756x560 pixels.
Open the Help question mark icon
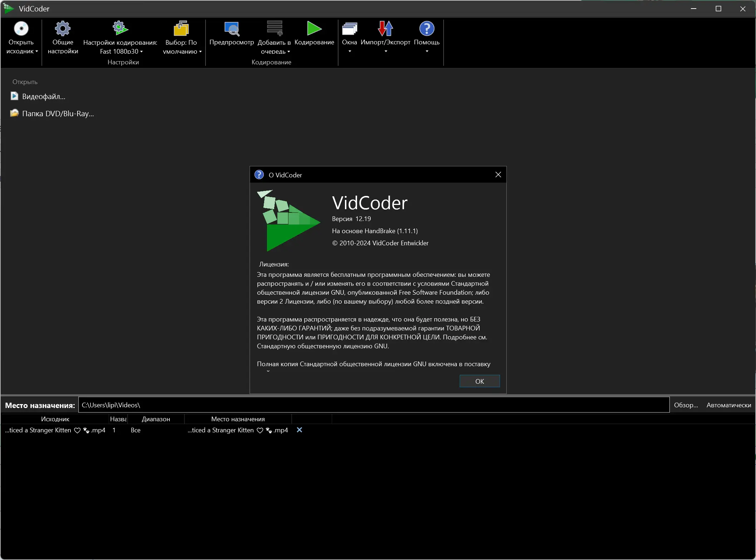[426, 29]
